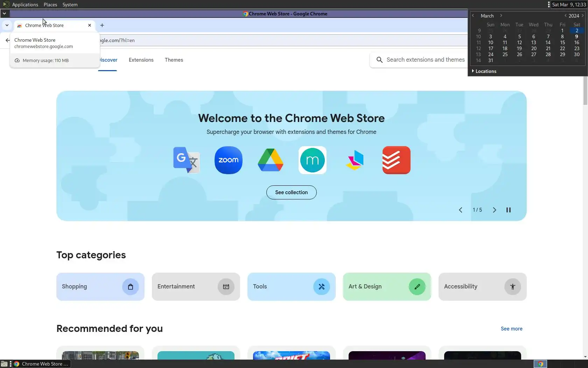Open the window menu dropdown in title bar
The width and height of the screenshot is (588, 368).
click(4, 14)
